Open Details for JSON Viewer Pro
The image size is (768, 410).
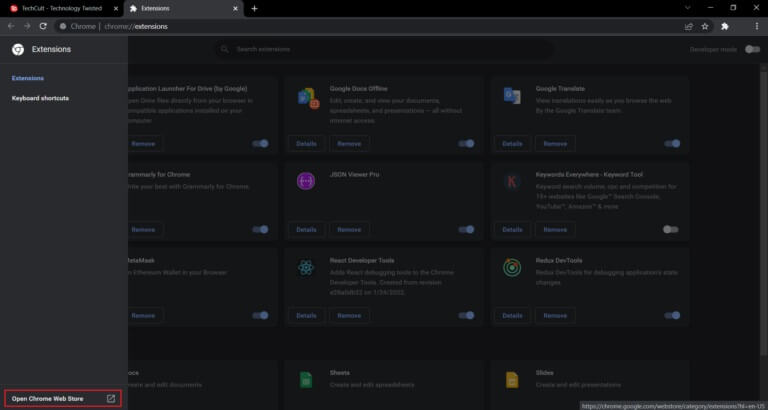tap(307, 229)
